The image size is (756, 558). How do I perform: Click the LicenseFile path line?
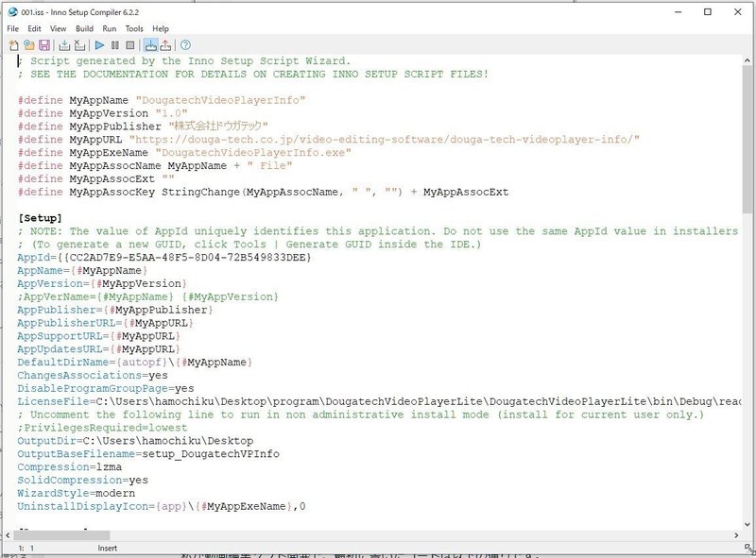coord(379,401)
